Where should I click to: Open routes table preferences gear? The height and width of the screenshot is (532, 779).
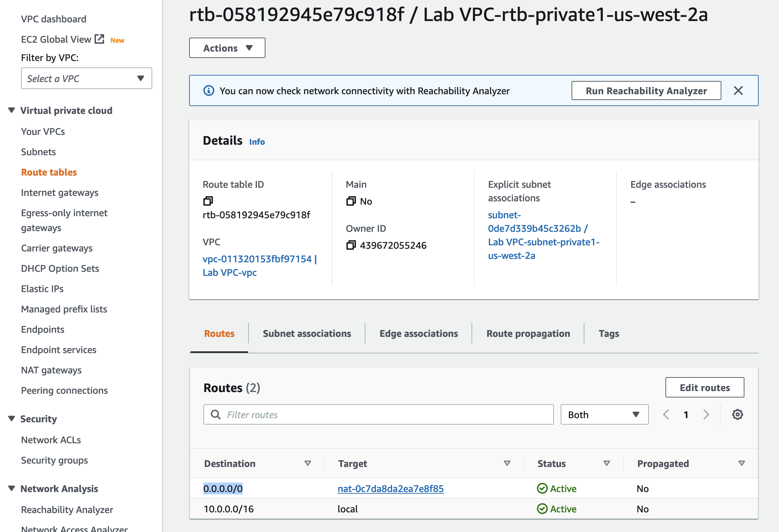[737, 414]
